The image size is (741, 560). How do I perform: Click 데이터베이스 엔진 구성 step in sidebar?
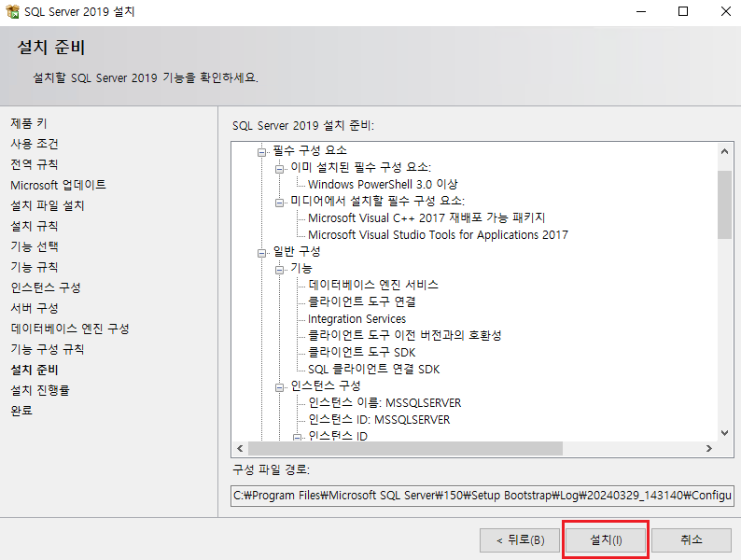[x=70, y=329]
